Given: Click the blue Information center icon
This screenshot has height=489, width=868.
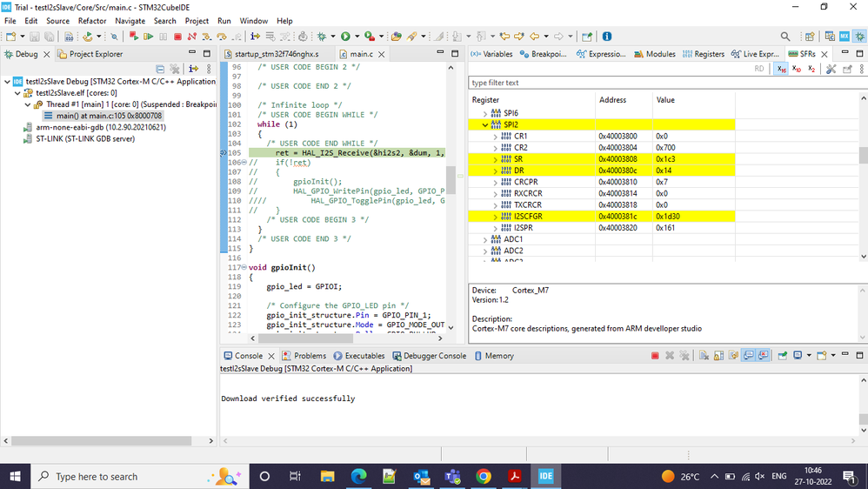Looking at the screenshot, I should [607, 37].
